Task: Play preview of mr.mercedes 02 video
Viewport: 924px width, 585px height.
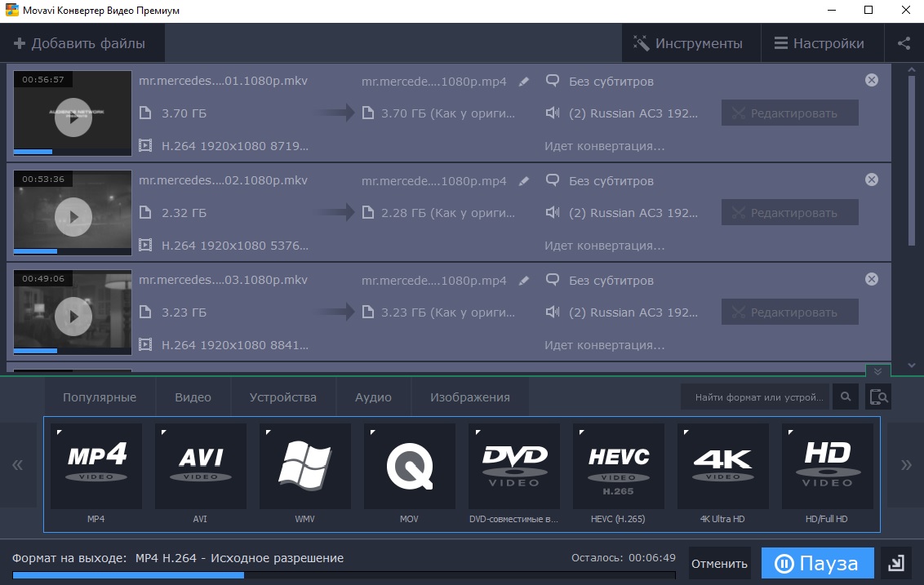Action: (x=73, y=217)
